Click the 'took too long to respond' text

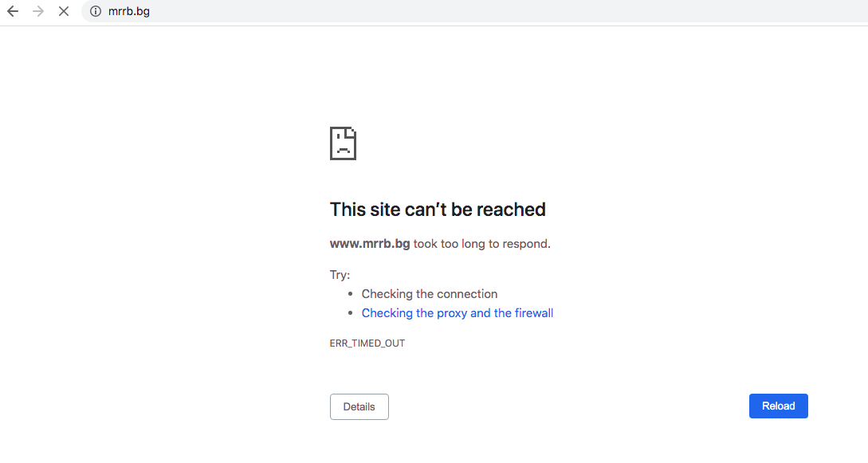[481, 244]
